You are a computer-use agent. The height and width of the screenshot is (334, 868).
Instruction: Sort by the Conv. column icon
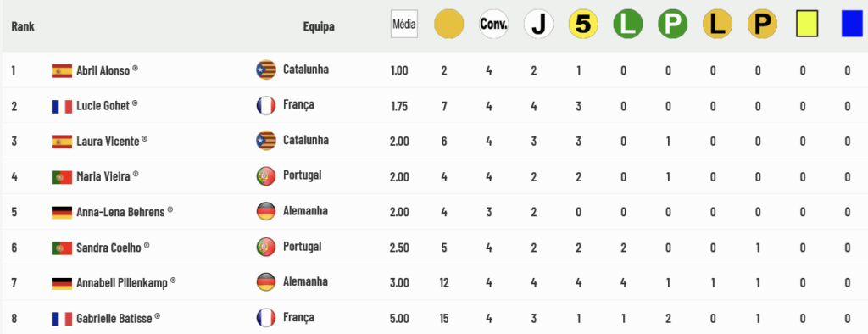click(494, 25)
